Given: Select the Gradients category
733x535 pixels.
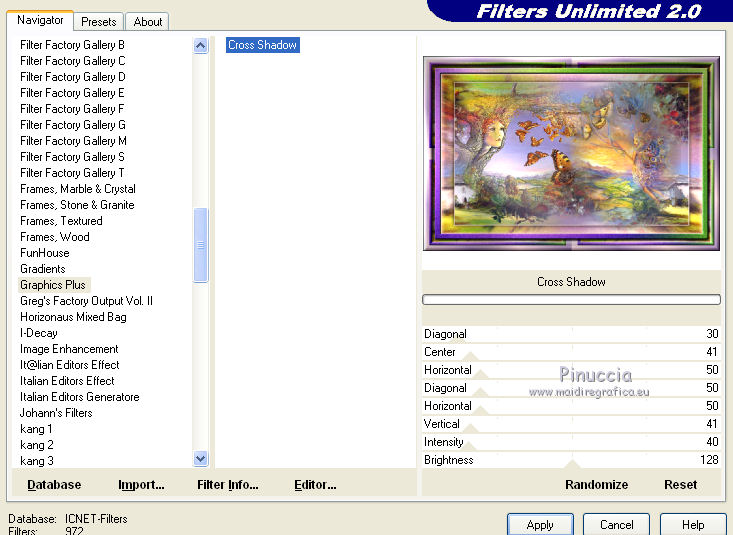Looking at the screenshot, I should click(43, 269).
